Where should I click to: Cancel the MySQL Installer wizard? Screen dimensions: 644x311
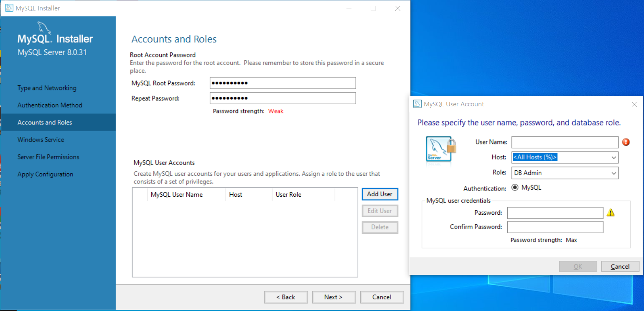382,297
